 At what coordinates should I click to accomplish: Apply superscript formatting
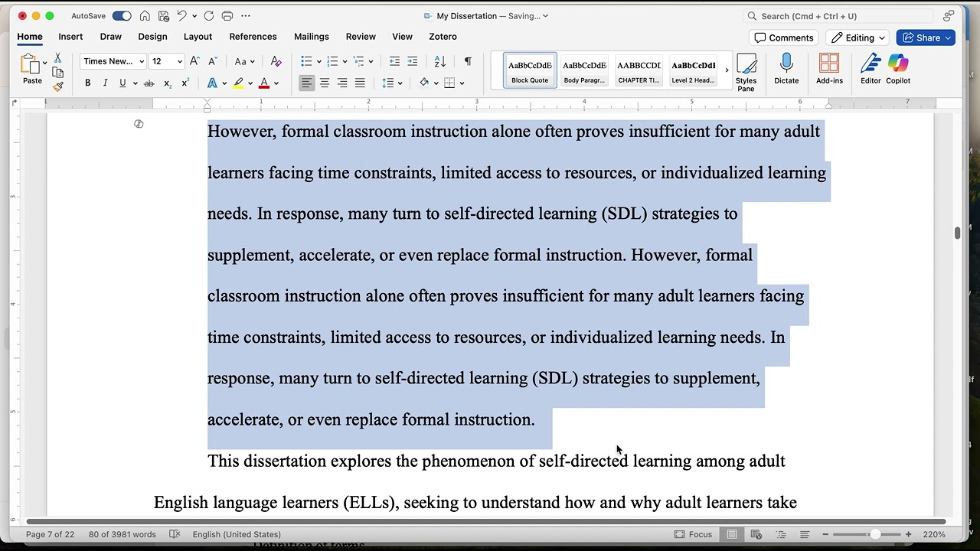point(185,83)
